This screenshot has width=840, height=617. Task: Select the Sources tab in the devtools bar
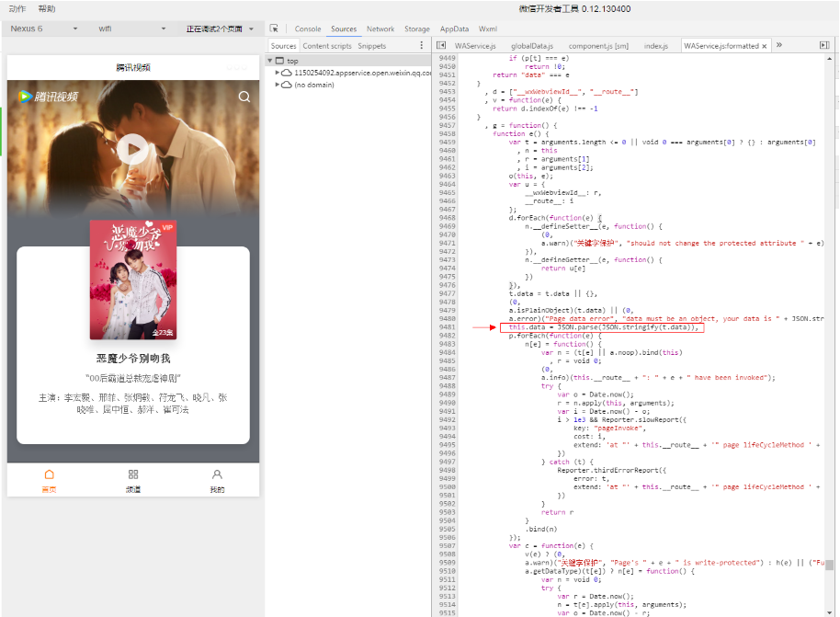[x=344, y=29]
